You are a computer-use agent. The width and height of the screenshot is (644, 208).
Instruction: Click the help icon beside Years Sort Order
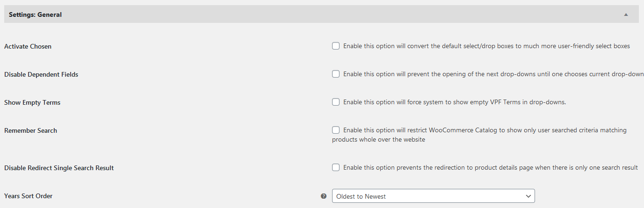(x=324, y=196)
